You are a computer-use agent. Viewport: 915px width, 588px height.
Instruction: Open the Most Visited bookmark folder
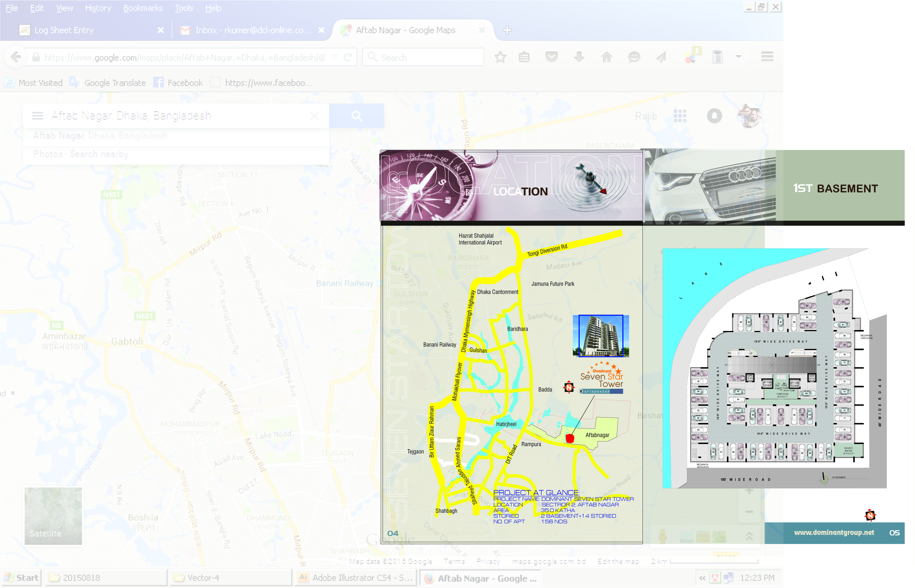pos(33,83)
